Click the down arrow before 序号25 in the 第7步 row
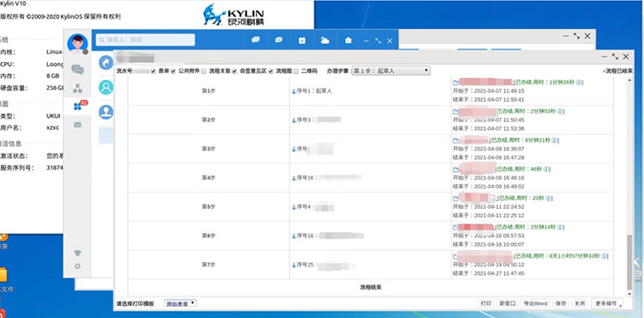The image size is (644, 318). 294,265
